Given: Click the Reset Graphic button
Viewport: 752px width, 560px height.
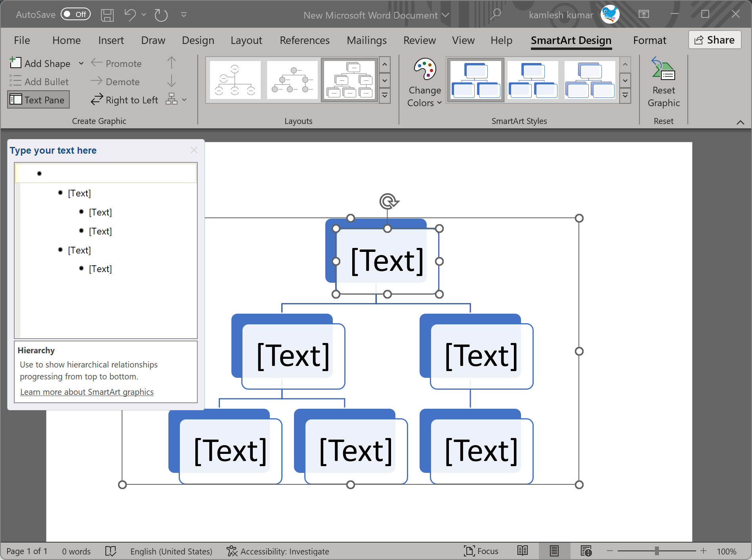Looking at the screenshot, I should [x=664, y=82].
